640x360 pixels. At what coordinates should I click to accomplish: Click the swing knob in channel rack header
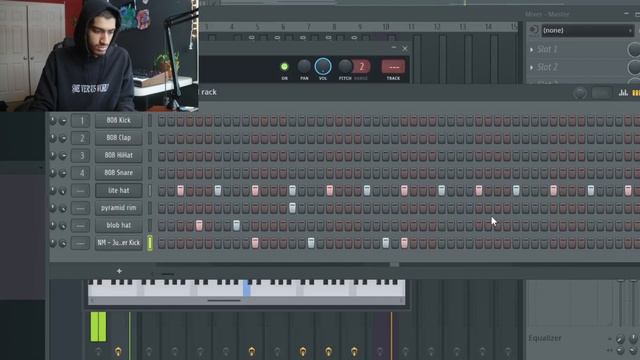(580, 93)
